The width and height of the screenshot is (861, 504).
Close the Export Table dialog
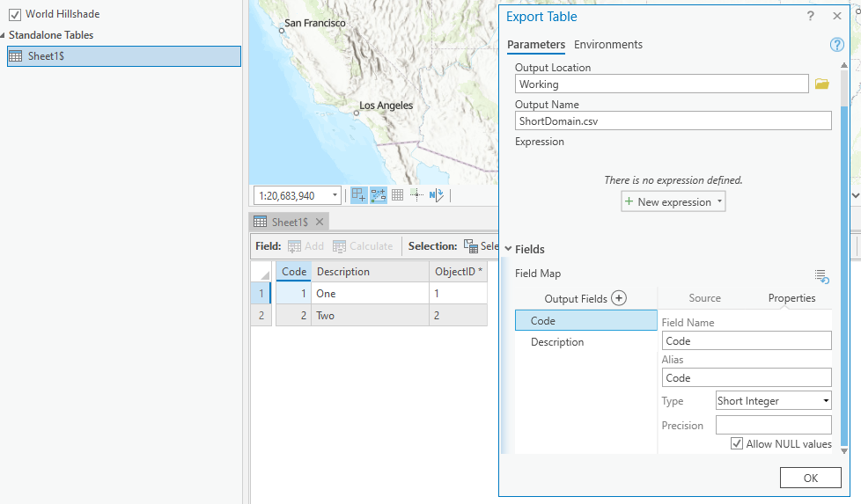[837, 17]
